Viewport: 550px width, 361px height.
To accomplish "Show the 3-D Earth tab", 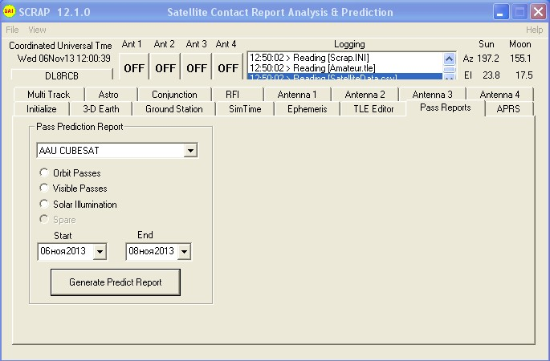I will coord(101,109).
